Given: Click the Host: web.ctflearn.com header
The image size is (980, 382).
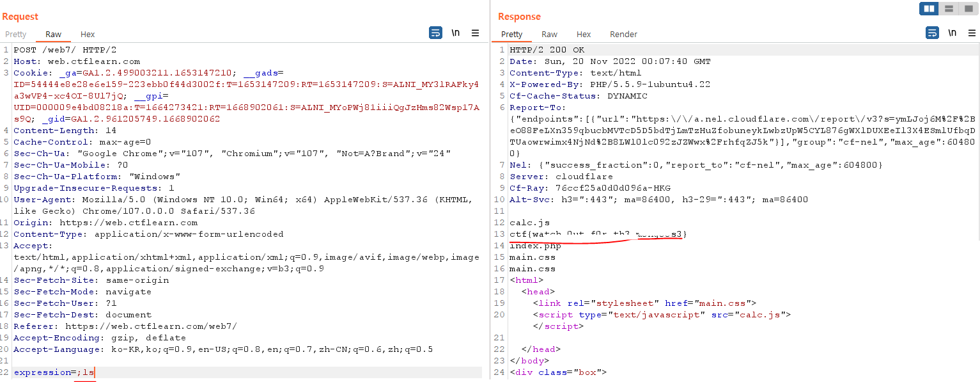Looking at the screenshot, I should click(x=77, y=61).
